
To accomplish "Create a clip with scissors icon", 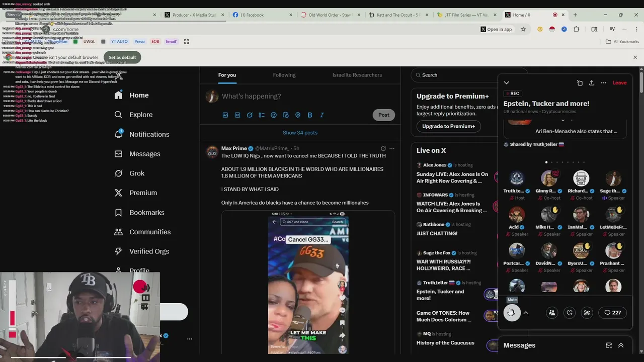I will click(587, 313).
